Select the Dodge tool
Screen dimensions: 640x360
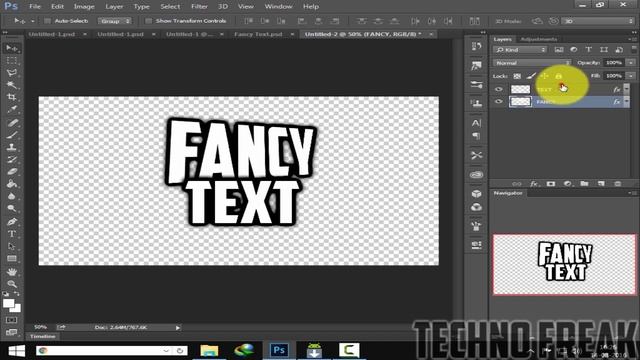click(12, 209)
